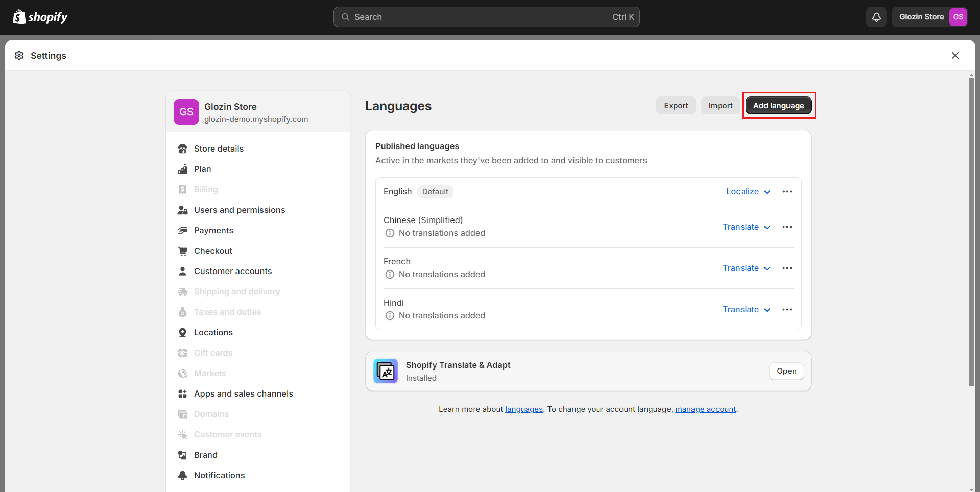Click the Shopify logo in header
The height and width of the screenshot is (492, 980).
click(x=40, y=17)
